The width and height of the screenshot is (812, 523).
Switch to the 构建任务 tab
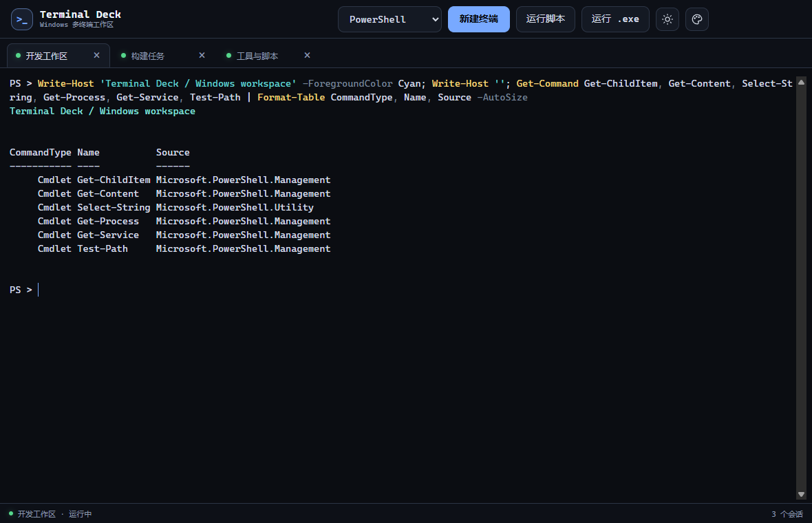pyautogui.click(x=163, y=56)
